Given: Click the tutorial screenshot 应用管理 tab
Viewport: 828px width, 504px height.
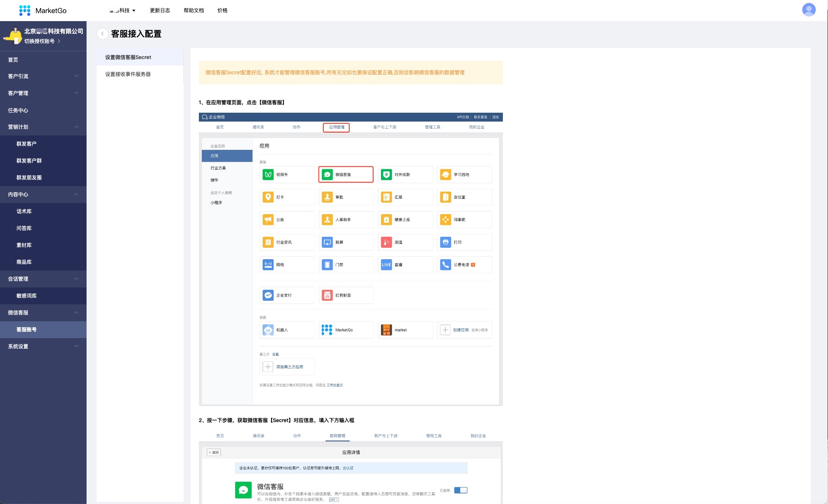Looking at the screenshot, I should point(337,127).
